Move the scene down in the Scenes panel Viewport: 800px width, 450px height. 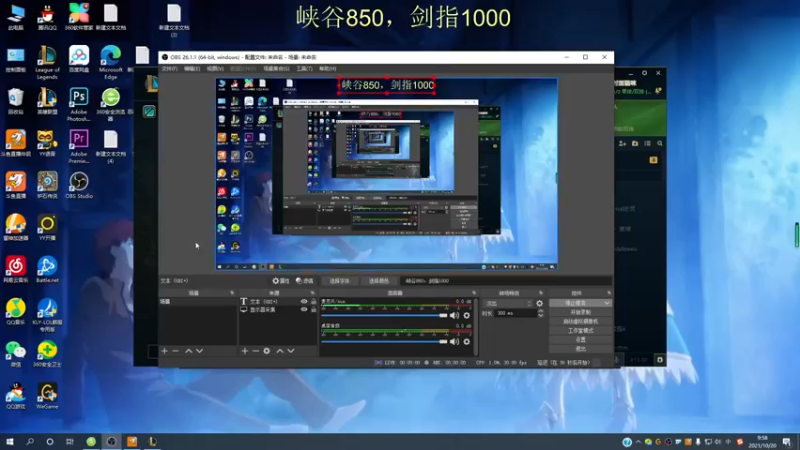(199, 351)
